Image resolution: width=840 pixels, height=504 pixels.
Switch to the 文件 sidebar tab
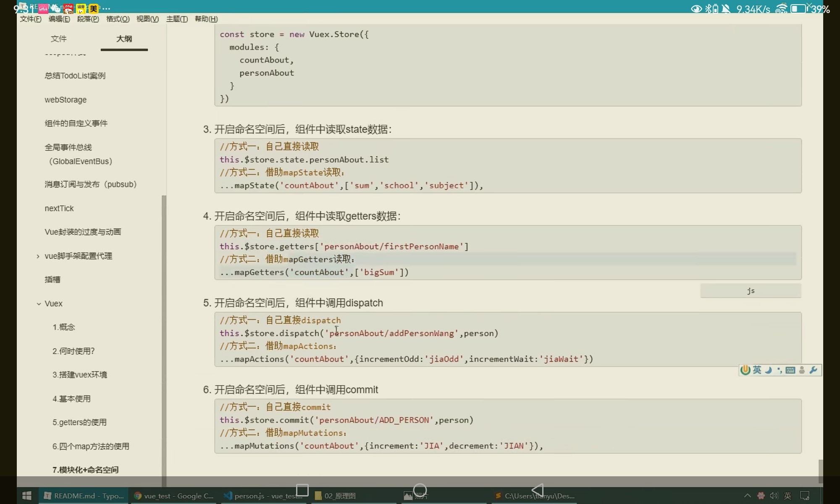pyautogui.click(x=58, y=39)
